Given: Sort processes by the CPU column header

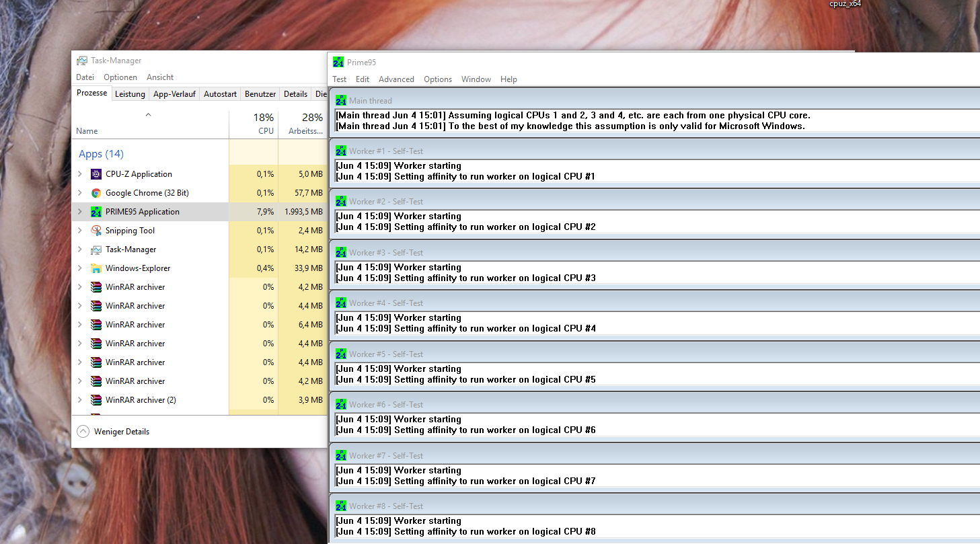Looking at the screenshot, I should point(253,125).
